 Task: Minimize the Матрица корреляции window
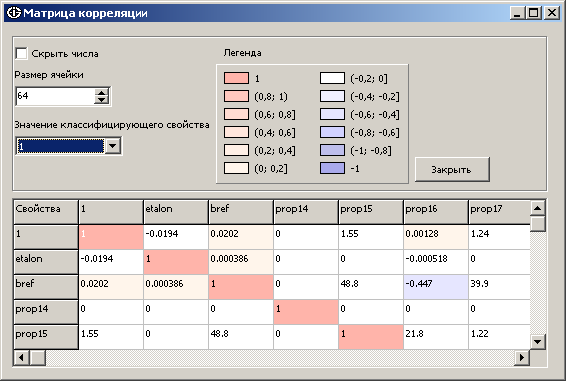[x=517, y=13]
